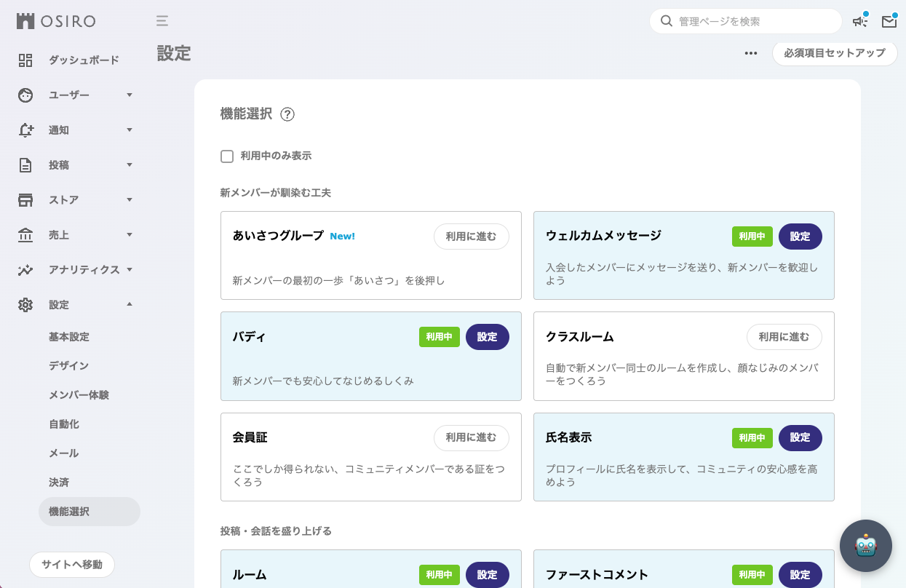Click the あいさつグループ card title
This screenshot has width=906, height=588.
coord(278,236)
